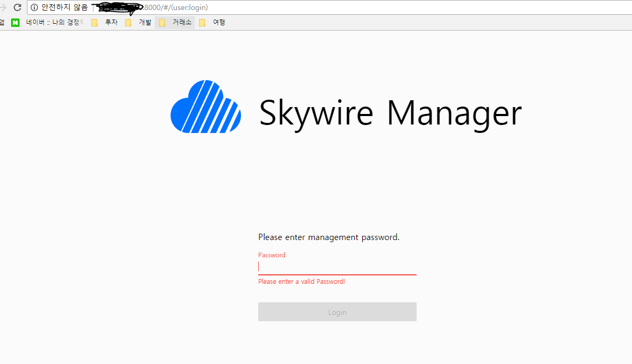Click 'Please enter management password.' text
This screenshot has height=364, width=632.
coord(328,237)
